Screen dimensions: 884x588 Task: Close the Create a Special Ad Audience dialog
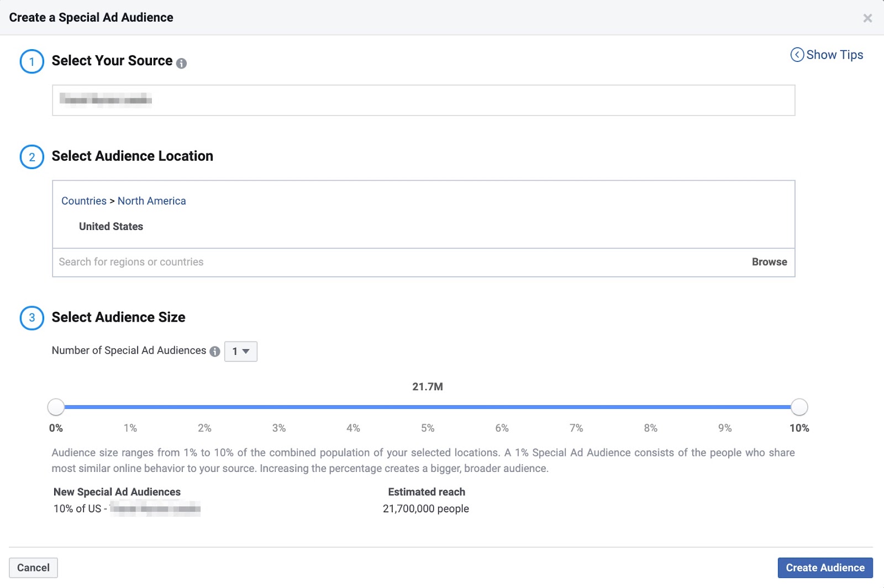point(867,18)
